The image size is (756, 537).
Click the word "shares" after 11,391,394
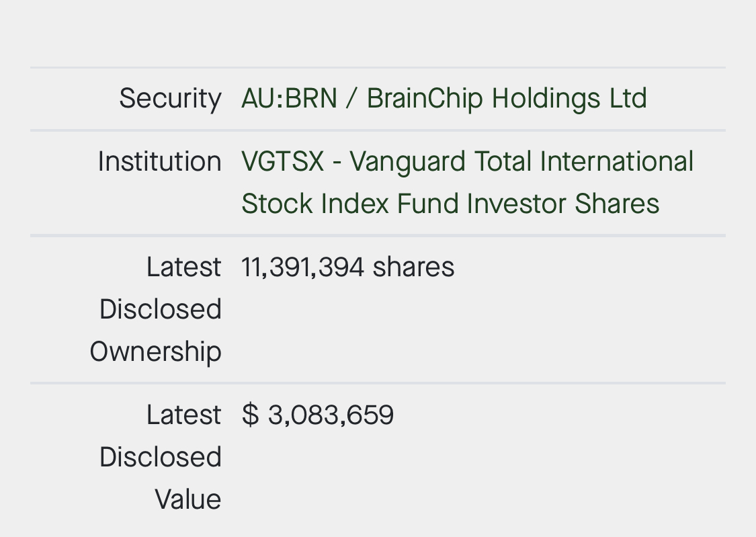413,267
